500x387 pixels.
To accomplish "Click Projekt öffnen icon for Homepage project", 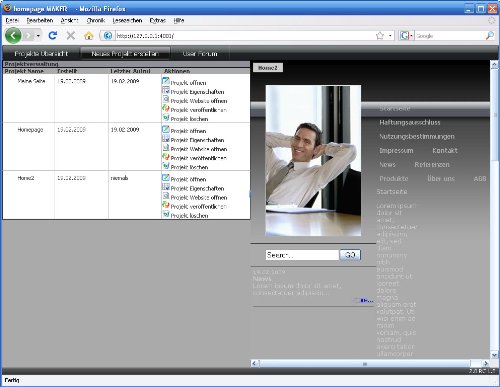I will [x=166, y=129].
